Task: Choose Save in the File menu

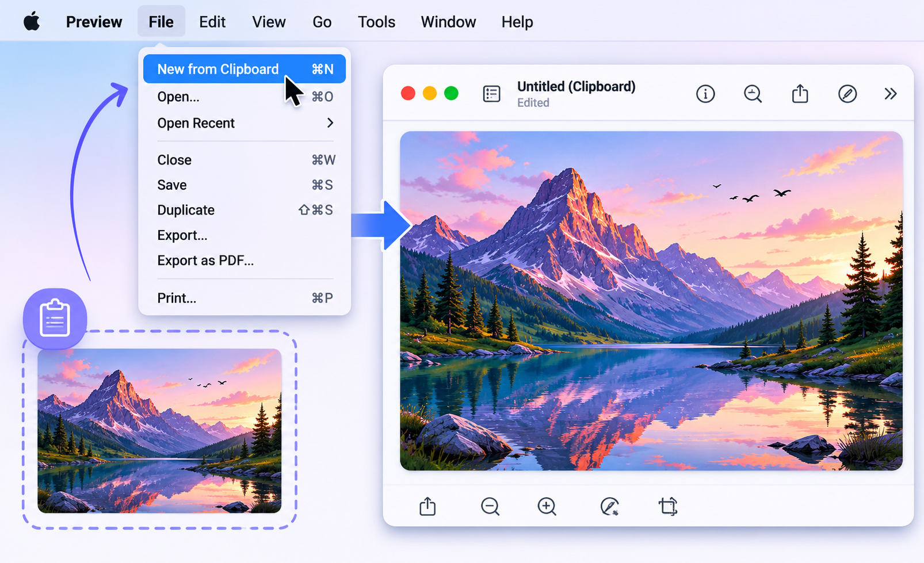Action: [x=245, y=185]
